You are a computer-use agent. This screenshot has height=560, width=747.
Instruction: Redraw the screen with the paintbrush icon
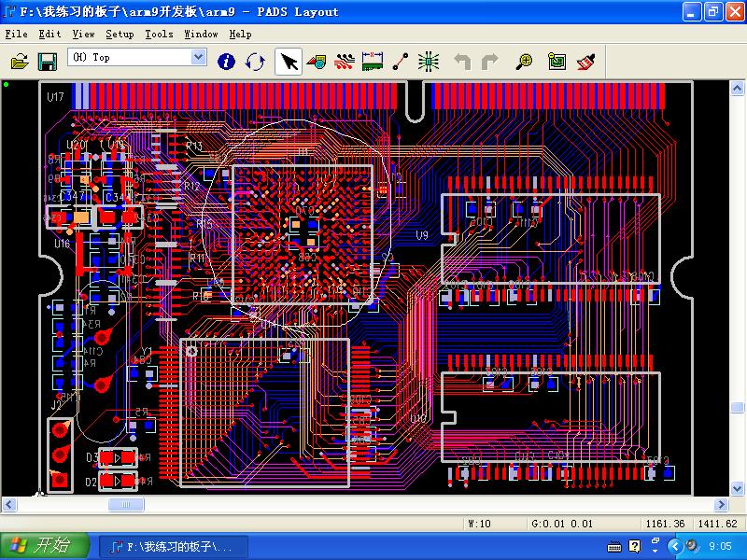pos(585,62)
